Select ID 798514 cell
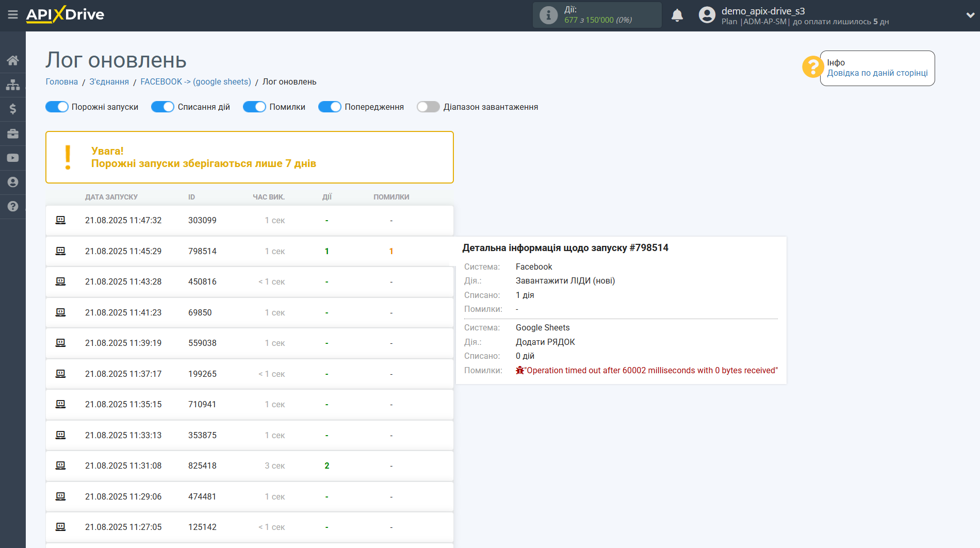Image resolution: width=980 pixels, height=548 pixels. [202, 251]
